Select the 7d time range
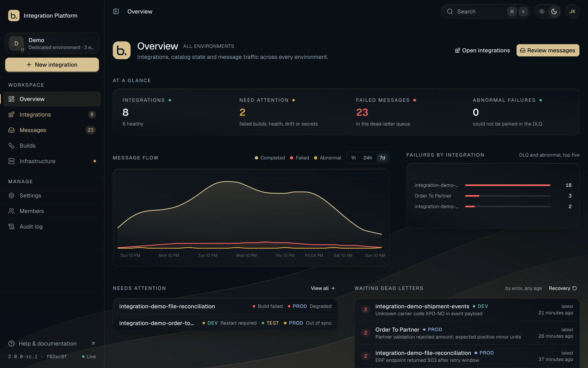This screenshot has width=588, height=368. click(x=382, y=158)
